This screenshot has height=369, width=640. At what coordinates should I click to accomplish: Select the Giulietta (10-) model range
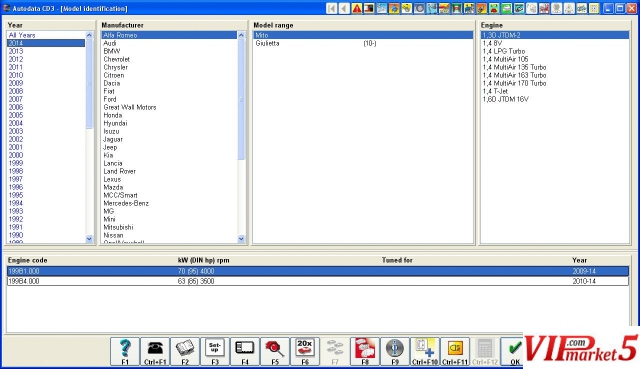tap(363, 43)
